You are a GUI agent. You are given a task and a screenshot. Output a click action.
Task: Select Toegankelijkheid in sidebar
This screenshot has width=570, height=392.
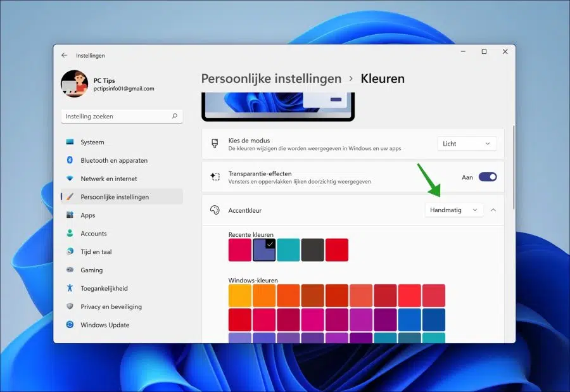122,288
